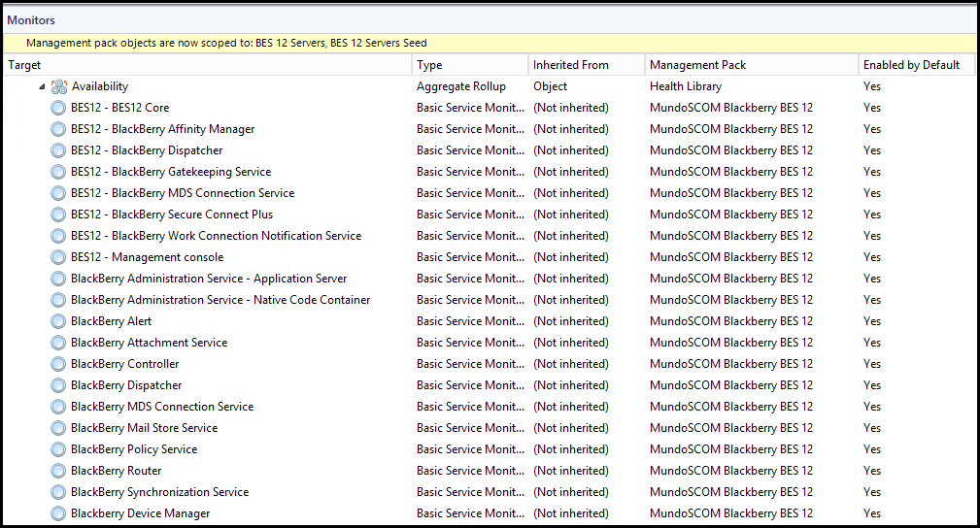Screen dimensions: 980x528
Task: Select the BlackBerry Attachment Service name
Action: click(x=149, y=343)
